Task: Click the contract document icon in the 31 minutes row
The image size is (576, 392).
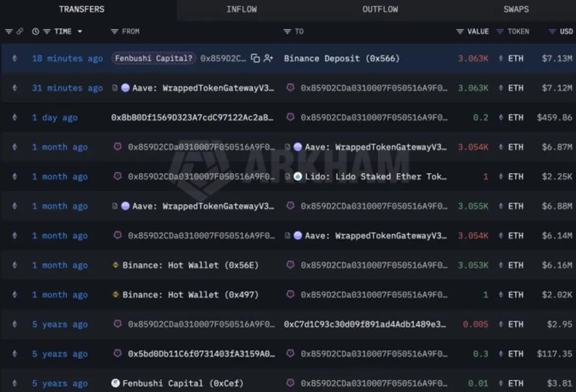Action: (x=115, y=88)
